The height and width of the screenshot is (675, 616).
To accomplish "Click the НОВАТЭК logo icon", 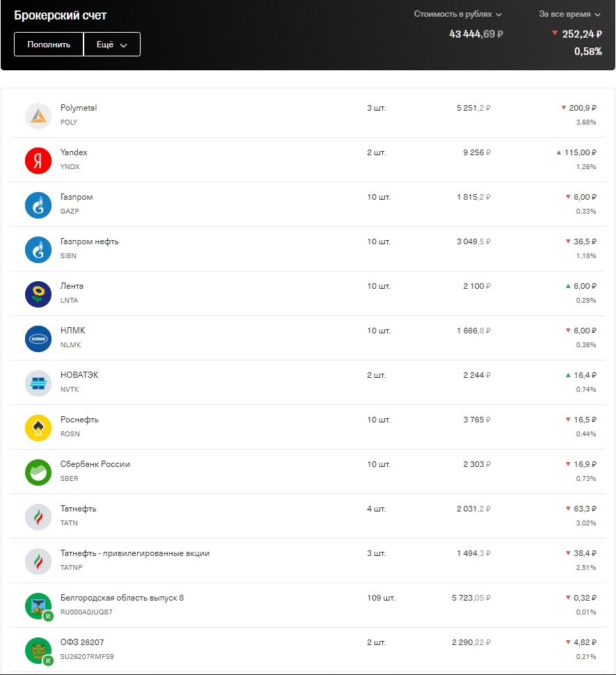I will pyautogui.click(x=38, y=382).
